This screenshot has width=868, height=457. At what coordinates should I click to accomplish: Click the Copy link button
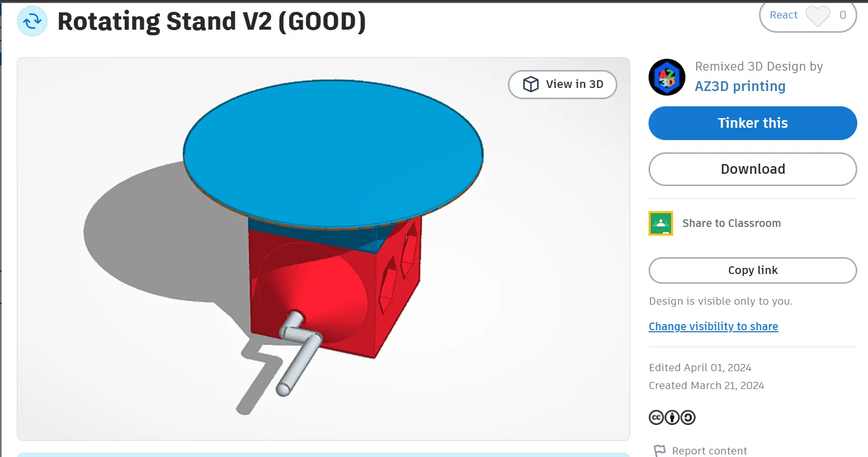pos(753,270)
